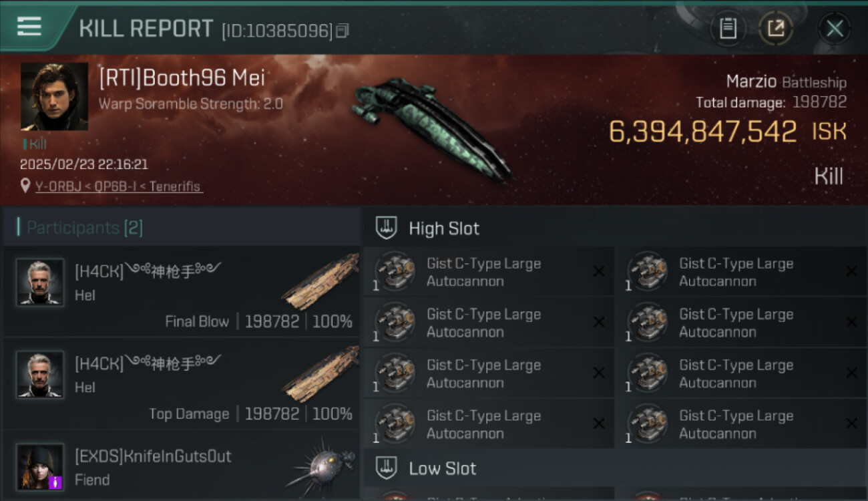Open the Y-ORBJ location link

tap(119, 186)
